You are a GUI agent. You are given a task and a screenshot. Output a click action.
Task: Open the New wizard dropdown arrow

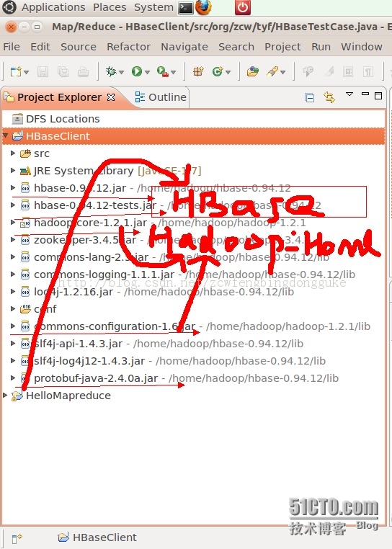point(26,73)
